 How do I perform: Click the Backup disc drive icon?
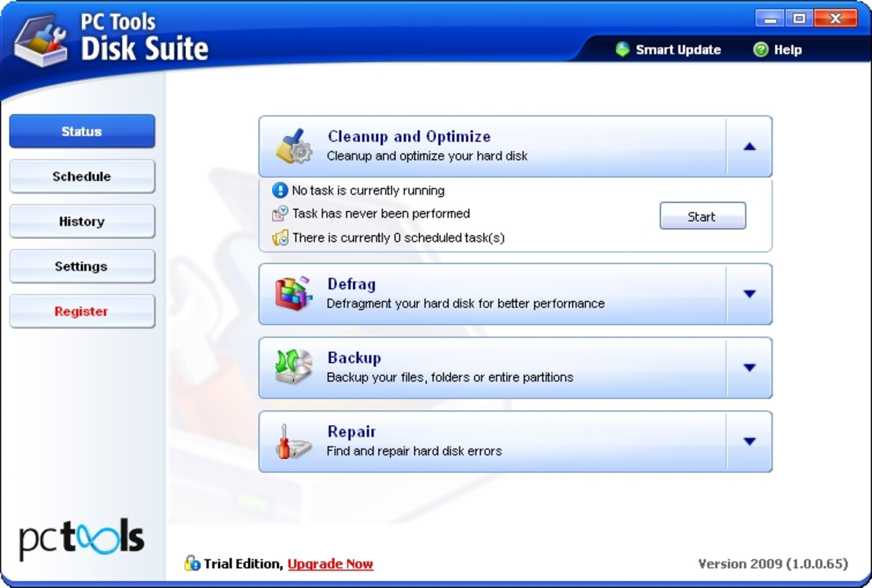(x=293, y=366)
